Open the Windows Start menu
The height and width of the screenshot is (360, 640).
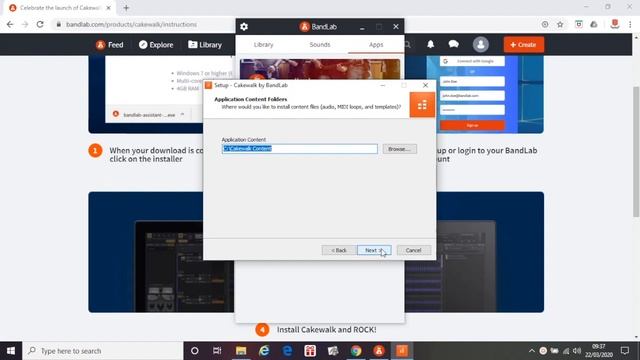pos(11,351)
